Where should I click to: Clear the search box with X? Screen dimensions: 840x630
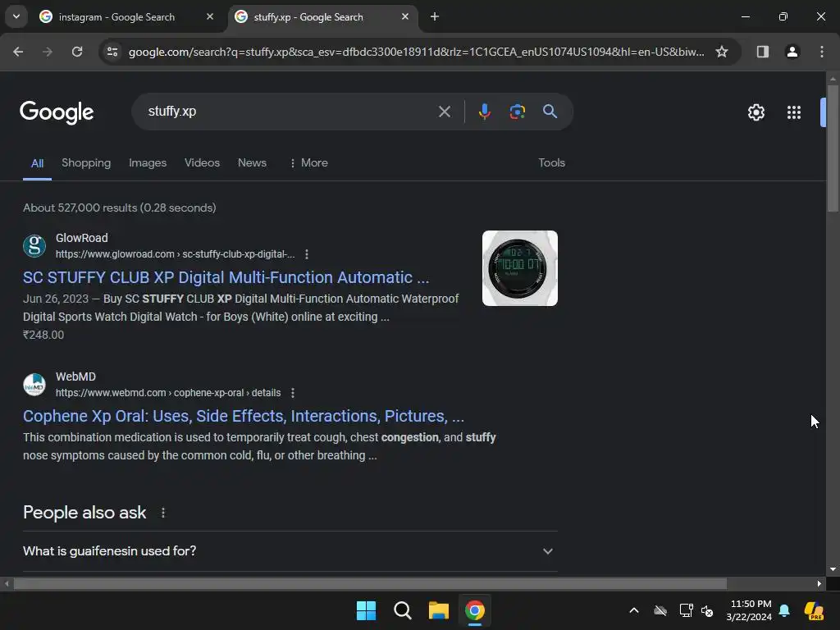pyautogui.click(x=444, y=112)
